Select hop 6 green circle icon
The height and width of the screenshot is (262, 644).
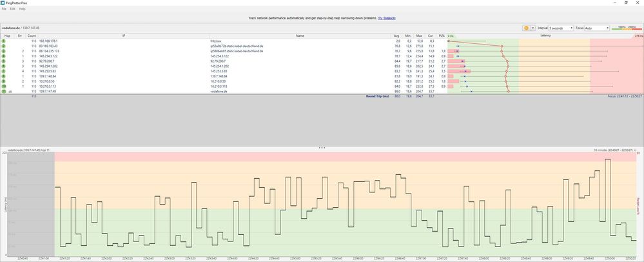[x=3, y=66]
